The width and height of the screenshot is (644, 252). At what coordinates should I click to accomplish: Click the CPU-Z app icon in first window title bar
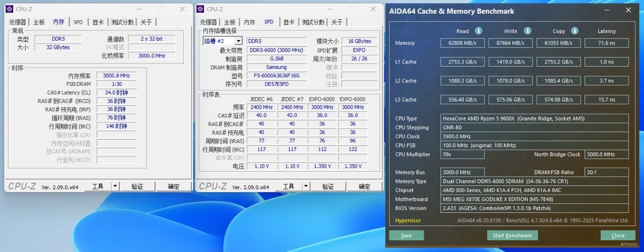(x=10, y=9)
